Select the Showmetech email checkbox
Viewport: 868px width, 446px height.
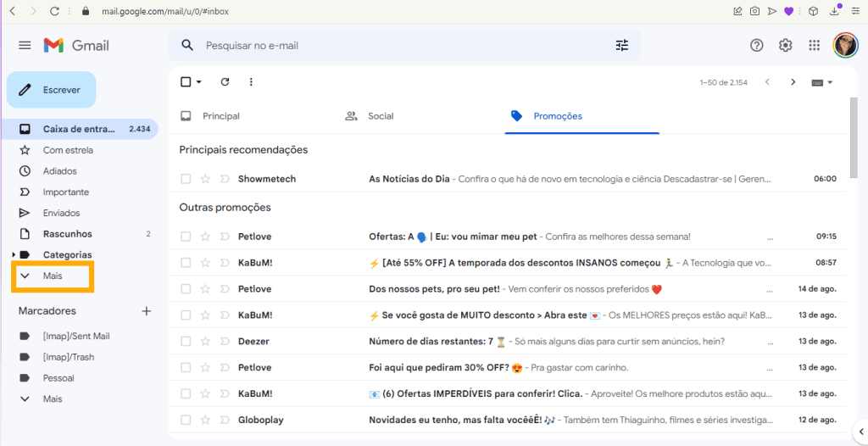(186, 179)
